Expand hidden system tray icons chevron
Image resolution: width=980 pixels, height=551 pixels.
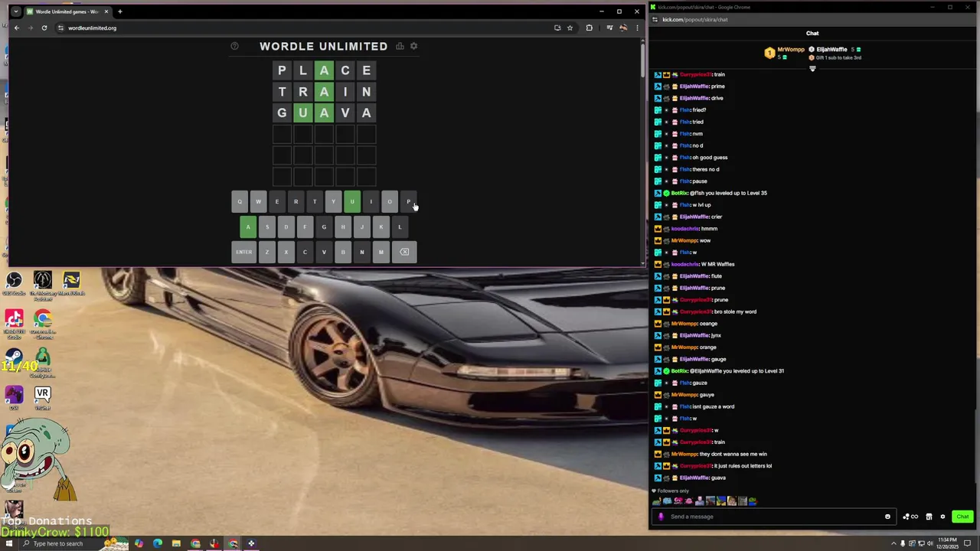(893, 543)
